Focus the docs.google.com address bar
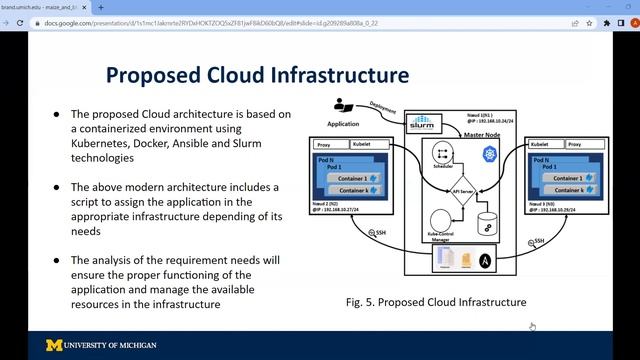The image size is (640, 360). point(302,24)
